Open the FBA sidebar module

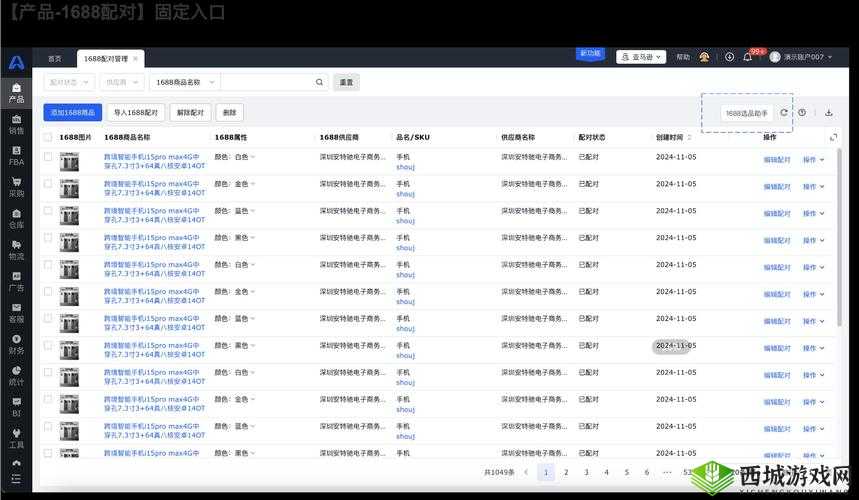click(16, 156)
